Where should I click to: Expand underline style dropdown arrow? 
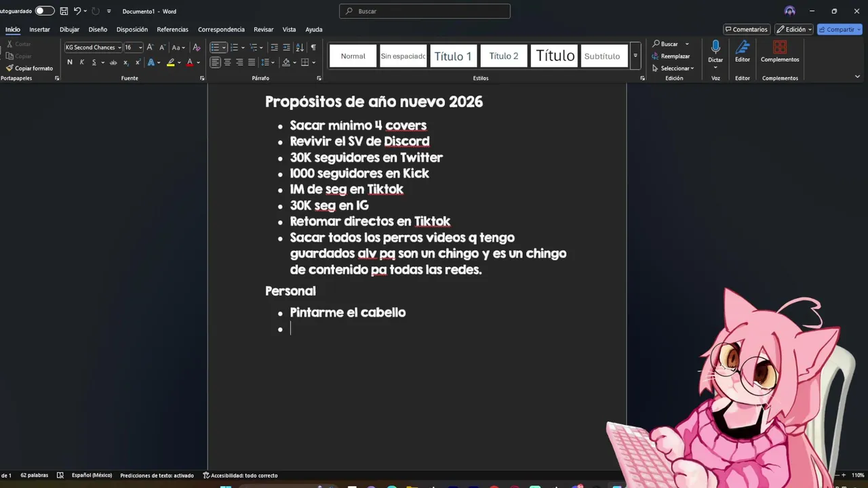pos(102,62)
